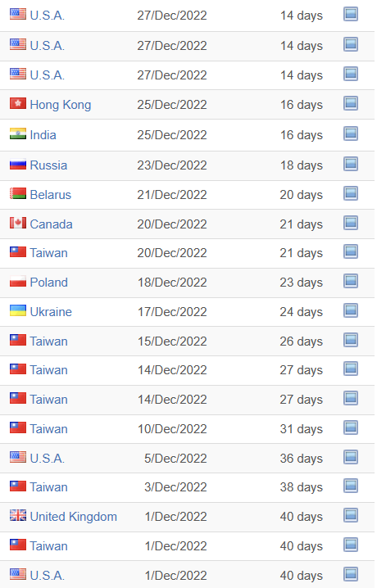This screenshot has height=588, width=377.
Task: Click details icon in Belarus row
Action: pyautogui.click(x=352, y=194)
